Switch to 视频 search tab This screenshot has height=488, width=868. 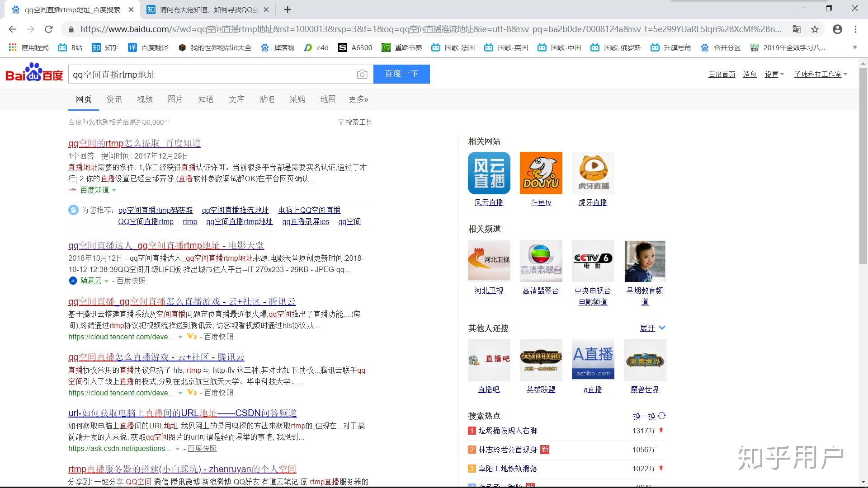click(145, 99)
